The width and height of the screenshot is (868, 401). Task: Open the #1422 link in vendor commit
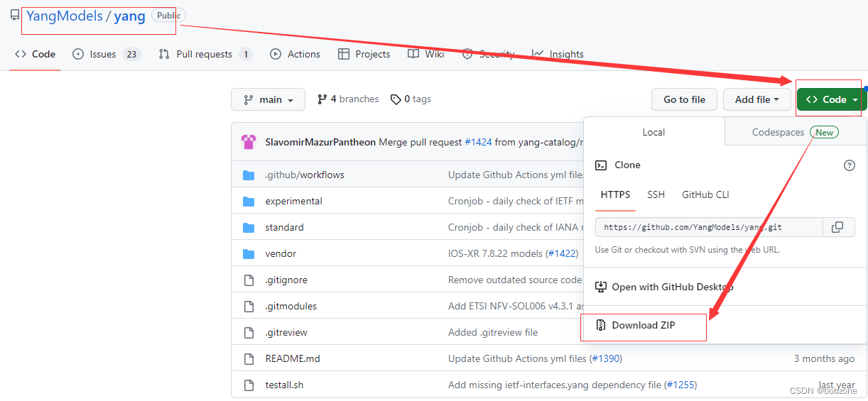(x=561, y=253)
